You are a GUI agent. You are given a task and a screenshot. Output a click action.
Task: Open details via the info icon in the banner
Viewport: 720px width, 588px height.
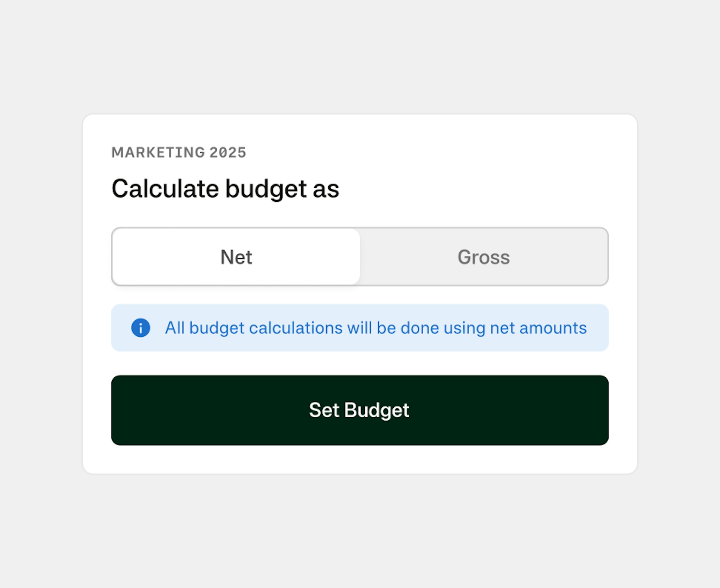coord(141,328)
